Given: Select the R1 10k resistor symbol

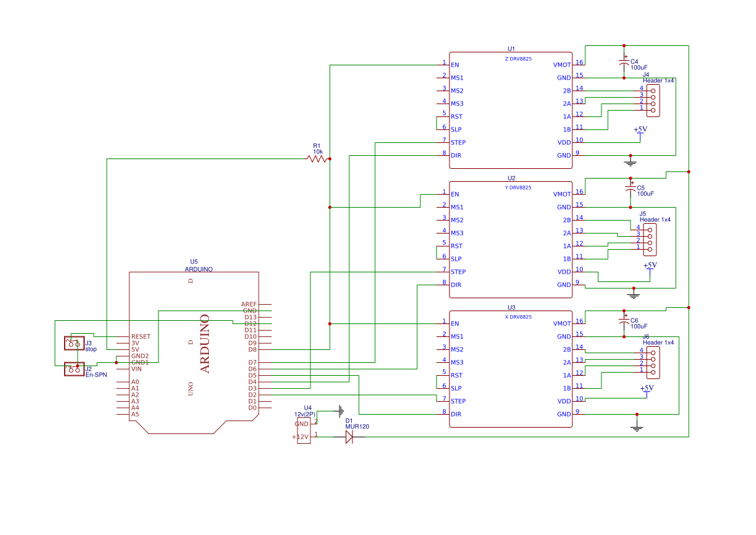Looking at the screenshot, I should [x=317, y=158].
